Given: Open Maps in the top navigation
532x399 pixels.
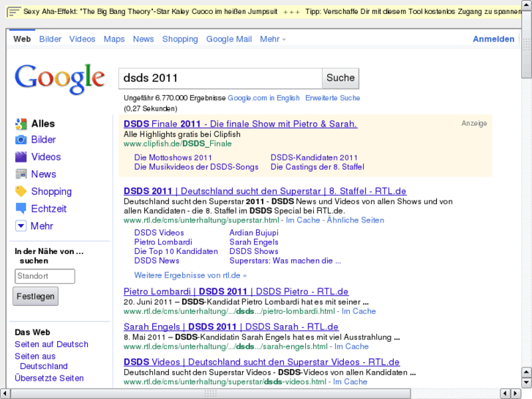Looking at the screenshot, I should click(x=114, y=39).
